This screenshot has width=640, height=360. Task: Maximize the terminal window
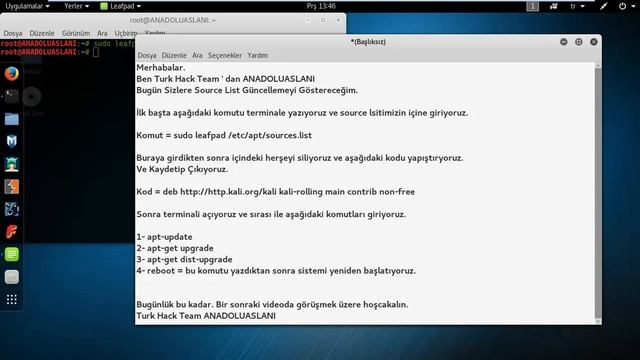pyautogui.click(x=323, y=20)
